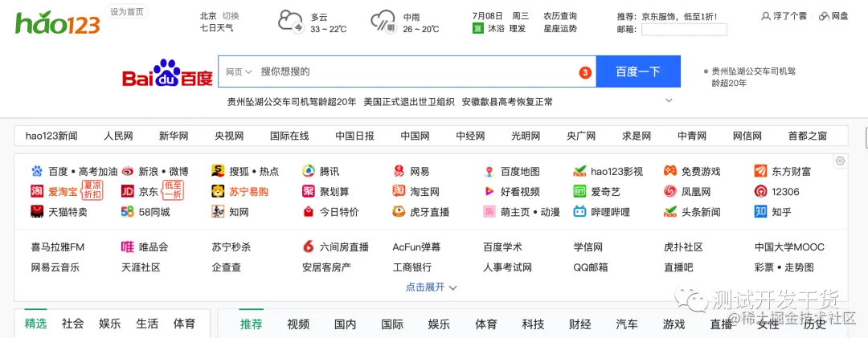Click the 苏宁易购 icon

pos(218,191)
